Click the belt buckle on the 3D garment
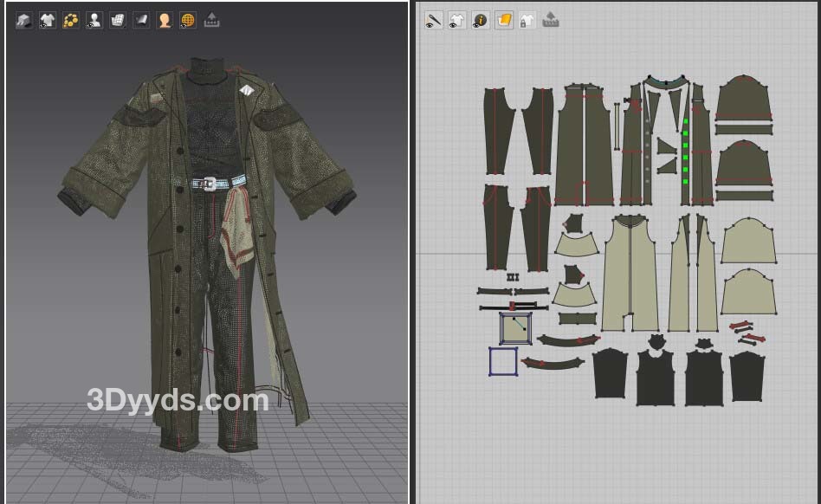Screen dimensions: 821x504 click(206, 184)
